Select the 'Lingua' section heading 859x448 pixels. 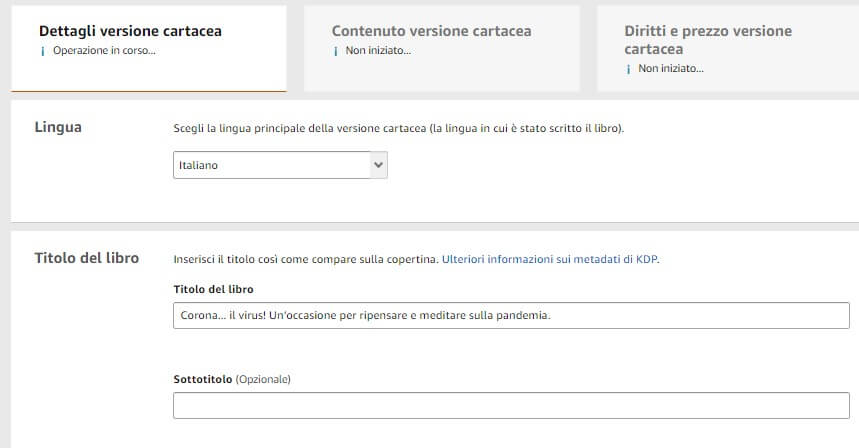(58, 127)
